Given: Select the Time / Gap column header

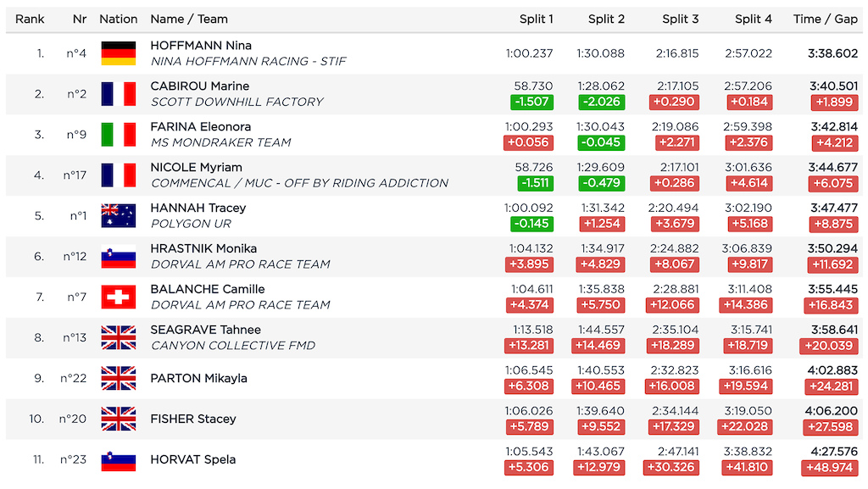Looking at the screenshot, I should [825, 19].
